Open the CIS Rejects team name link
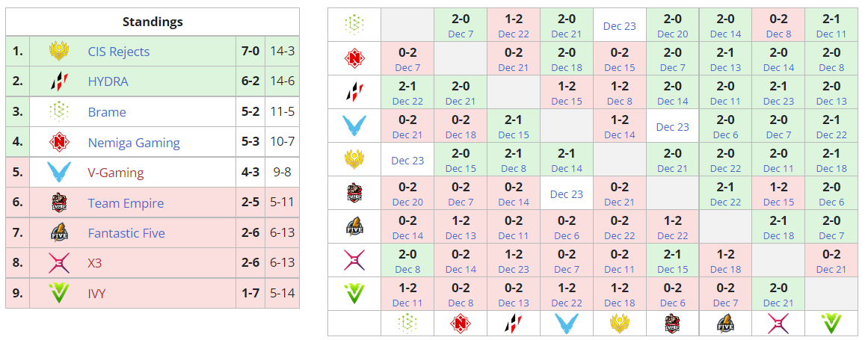The image size is (868, 340). 118,52
